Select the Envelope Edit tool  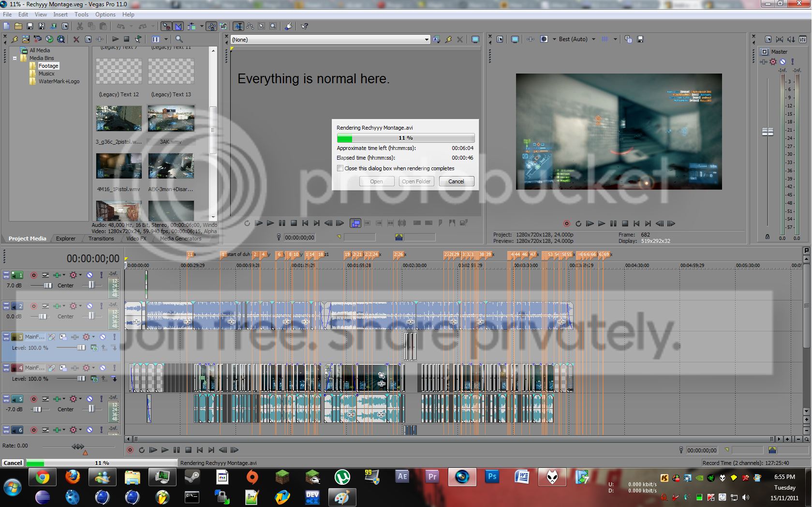click(x=250, y=26)
